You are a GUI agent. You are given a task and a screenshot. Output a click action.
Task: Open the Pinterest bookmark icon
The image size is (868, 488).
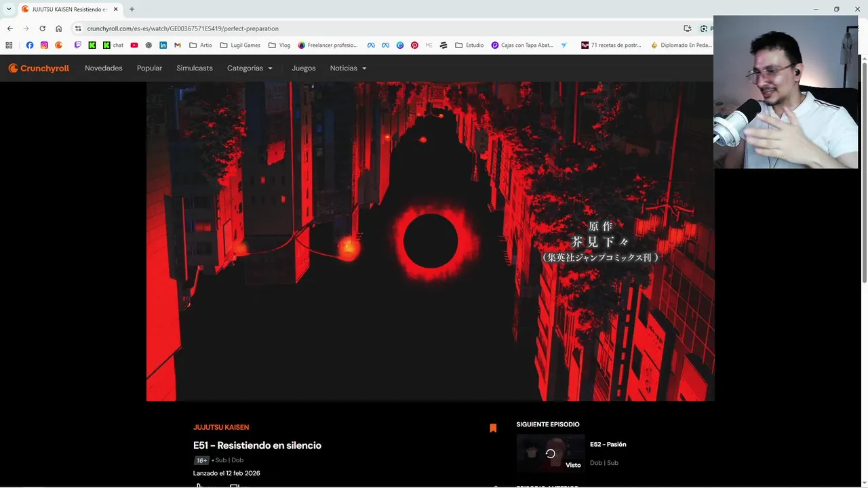pyautogui.click(x=414, y=45)
